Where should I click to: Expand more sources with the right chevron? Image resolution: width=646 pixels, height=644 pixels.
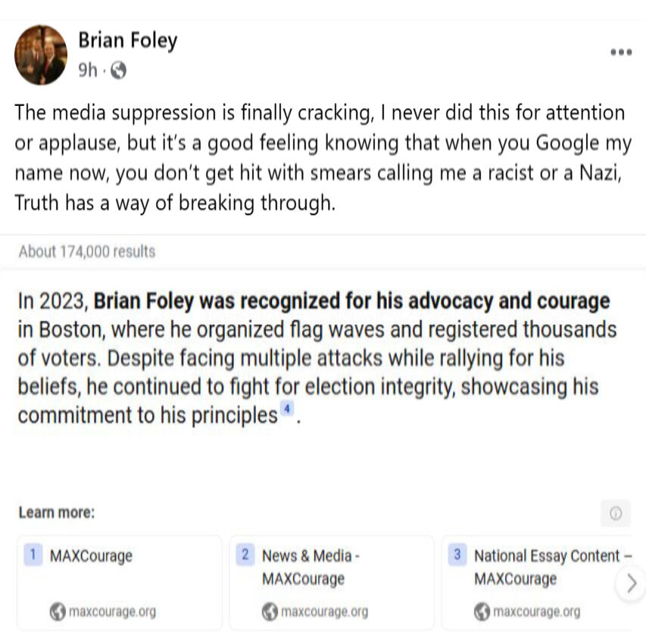631,584
